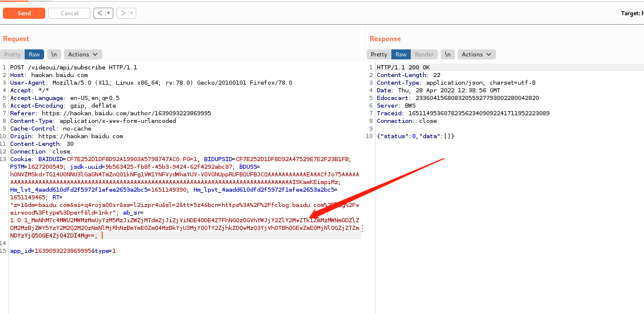644x314 pixels.
Task: Switch Request view to Pretty tab
Action: coord(12,54)
